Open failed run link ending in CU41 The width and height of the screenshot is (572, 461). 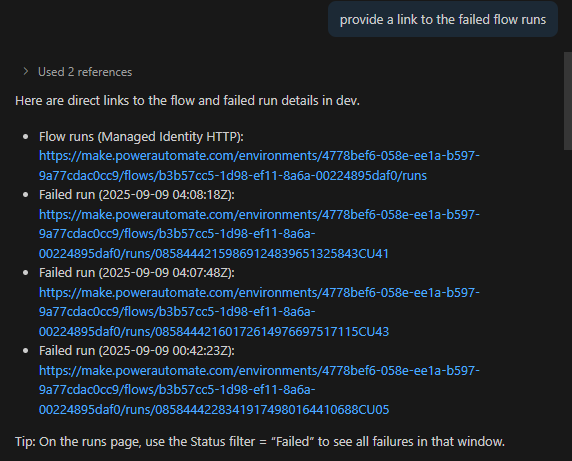(259, 234)
